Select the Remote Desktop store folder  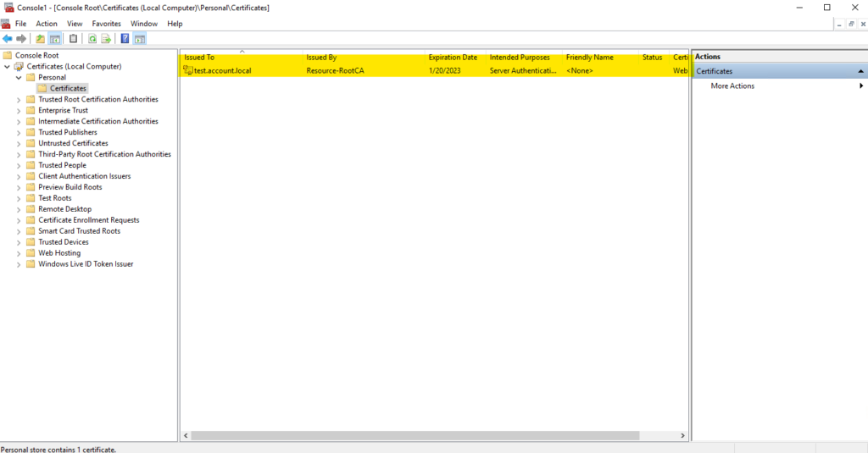point(64,209)
